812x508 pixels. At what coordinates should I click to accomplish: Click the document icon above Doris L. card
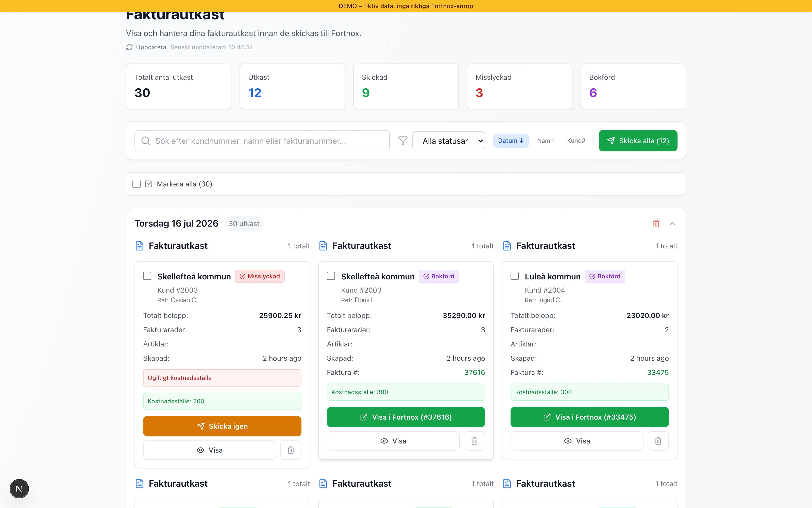(323, 246)
